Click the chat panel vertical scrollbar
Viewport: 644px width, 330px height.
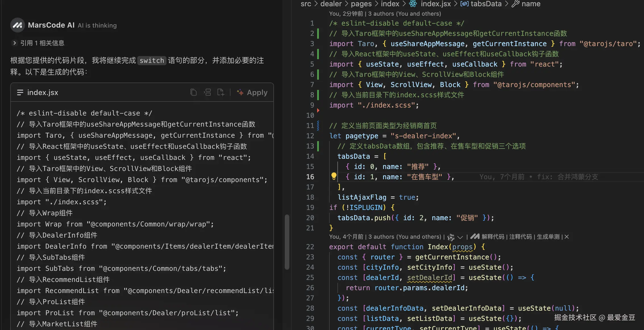[x=287, y=242]
